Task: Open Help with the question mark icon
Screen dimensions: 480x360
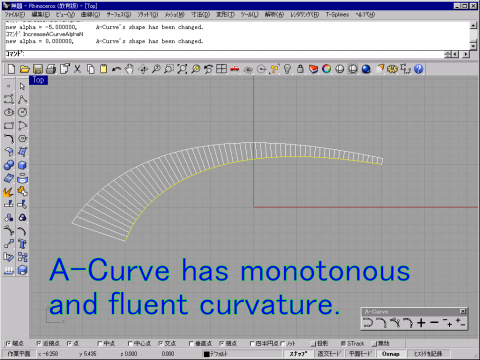Action: (x=419, y=69)
